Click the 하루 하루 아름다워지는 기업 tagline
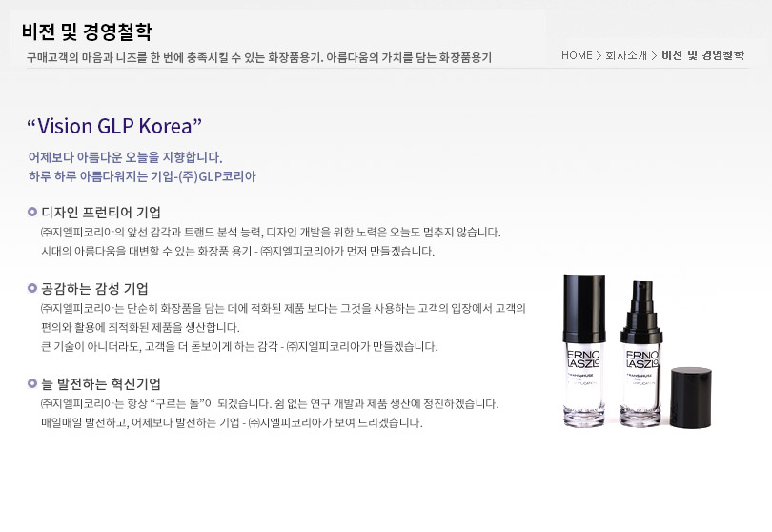This screenshot has height=532, width=772. pos(142,176)
